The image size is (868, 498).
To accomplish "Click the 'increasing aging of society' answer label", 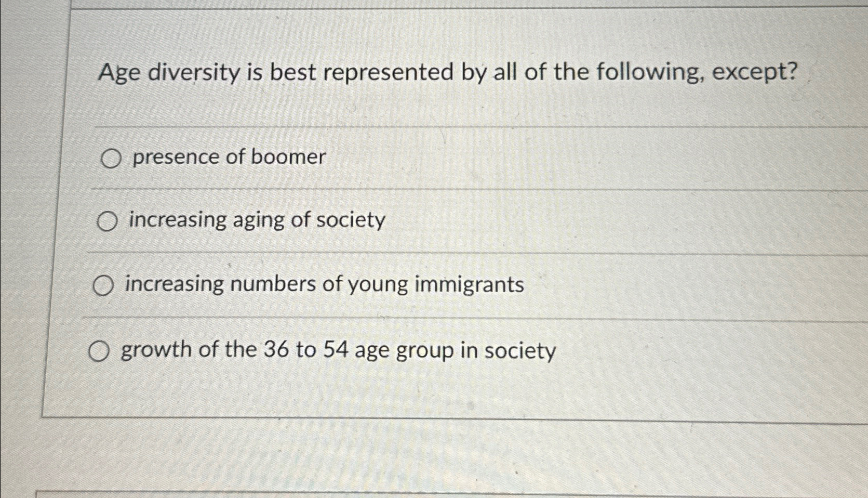I will pos(257,220).
